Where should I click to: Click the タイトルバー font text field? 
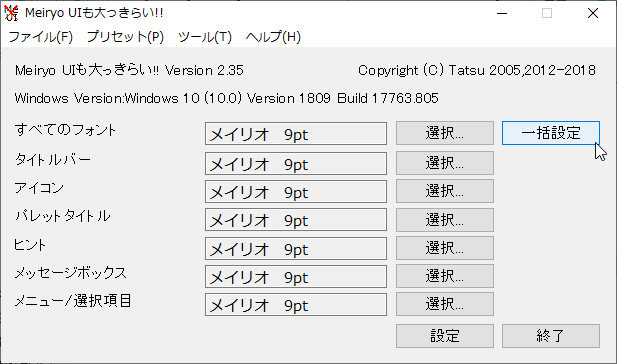coord(296,163)
